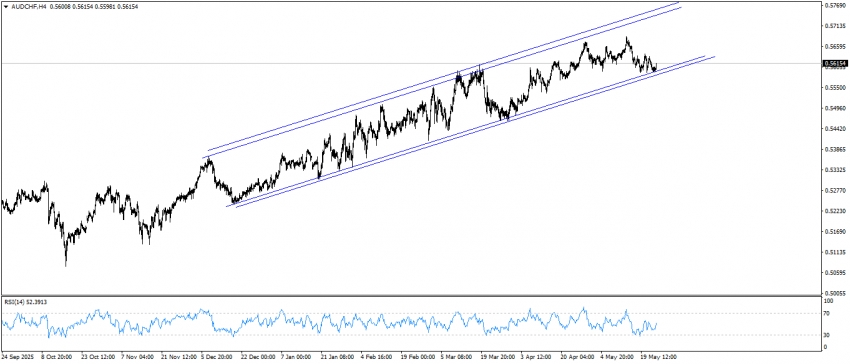Click the 3 Apr 12:00 date label
The width and height of the screenshot is (850, 364).
536,358
